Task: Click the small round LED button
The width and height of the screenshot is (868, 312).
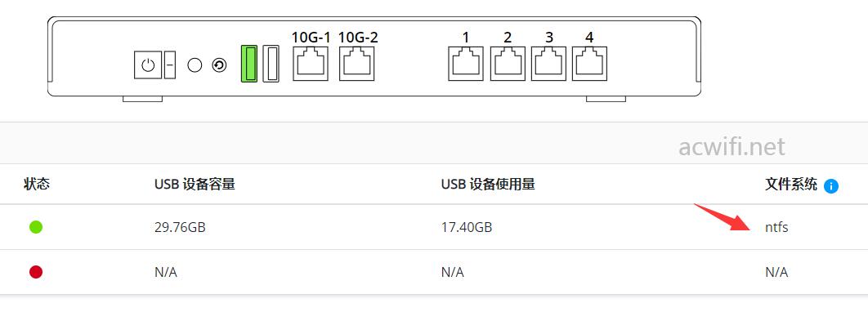Action: click(195, 65)
